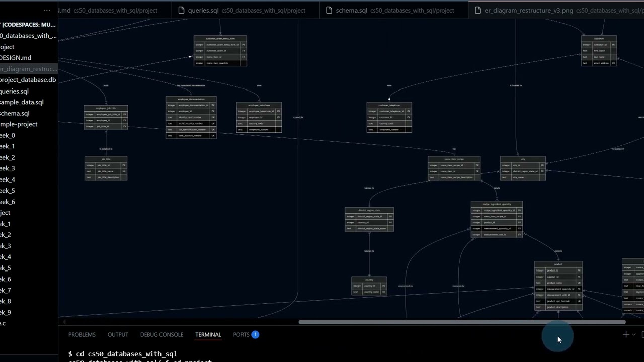Click the product table in the diagram
The width and height of the screenshot is (644, 362).
pyautogui.click(x=558, y=286)
